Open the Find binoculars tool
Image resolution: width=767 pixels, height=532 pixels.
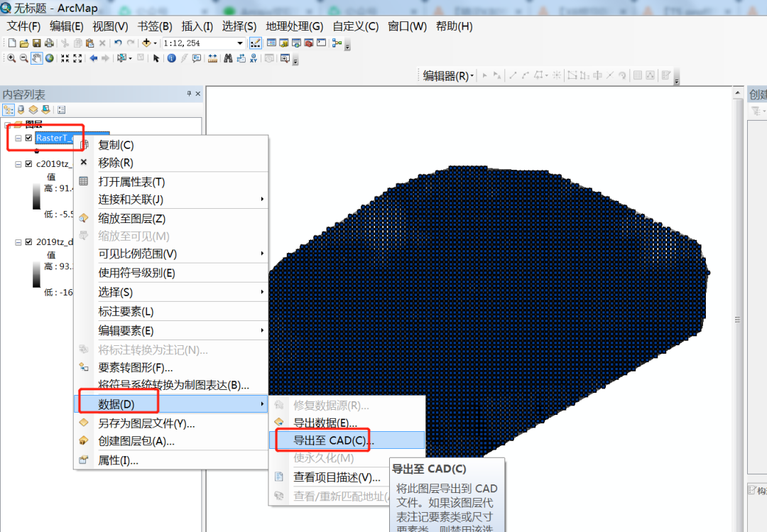click(x=229, y=58)
